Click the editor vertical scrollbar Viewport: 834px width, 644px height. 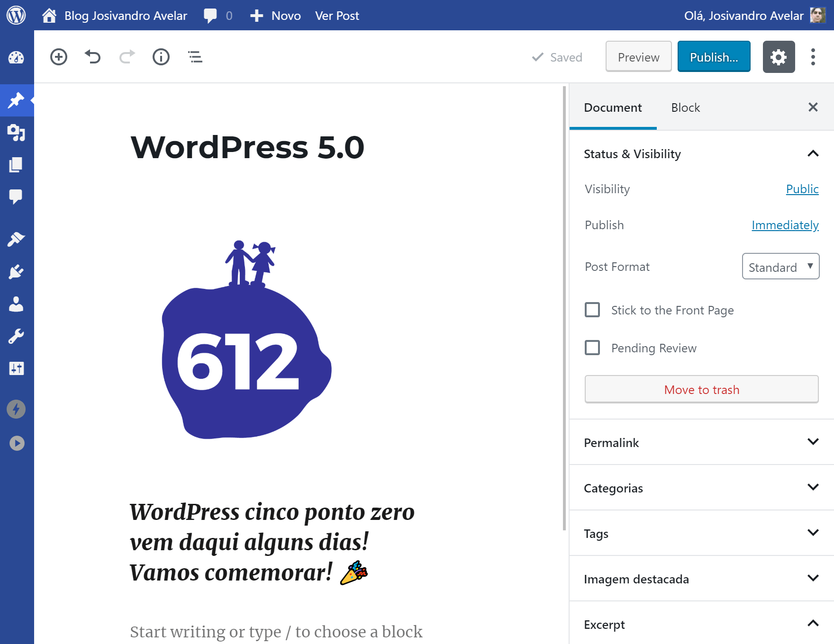click(564, 308)
